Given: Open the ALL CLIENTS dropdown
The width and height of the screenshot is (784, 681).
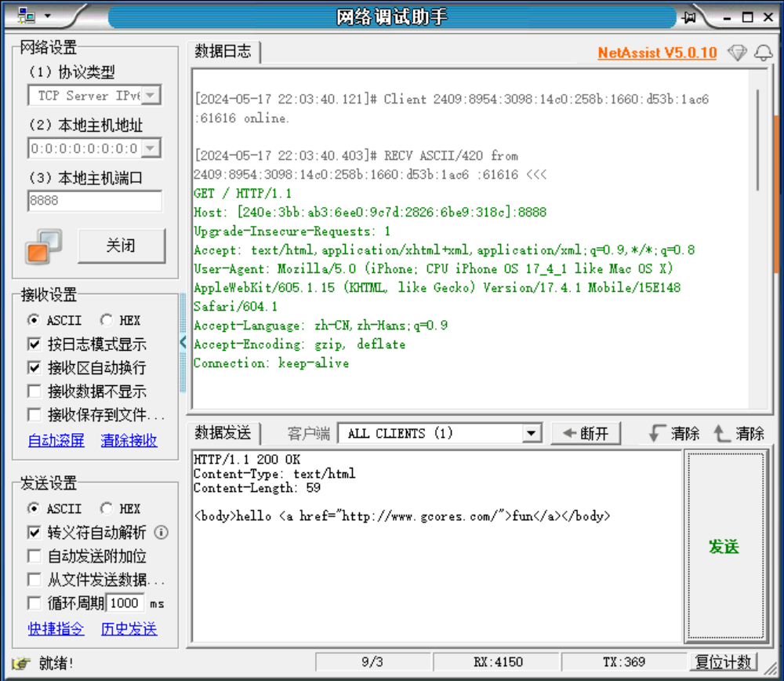Looking at the screenshot, I should point(532,434).
